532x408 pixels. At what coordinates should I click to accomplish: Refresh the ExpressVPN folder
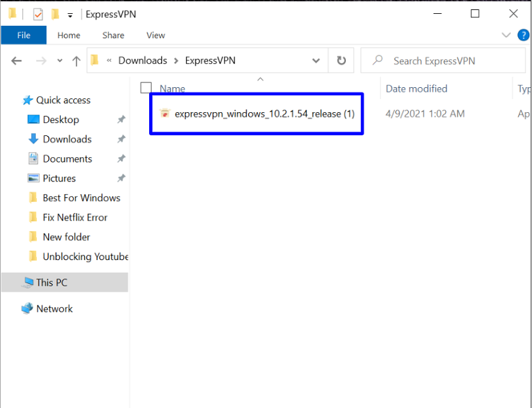(341, 61)
